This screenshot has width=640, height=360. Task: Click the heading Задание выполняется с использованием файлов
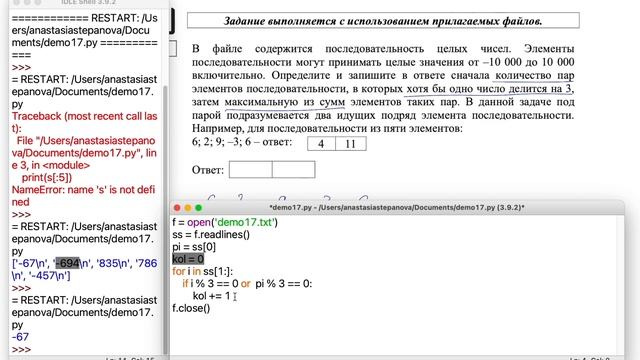pos(383,21)
